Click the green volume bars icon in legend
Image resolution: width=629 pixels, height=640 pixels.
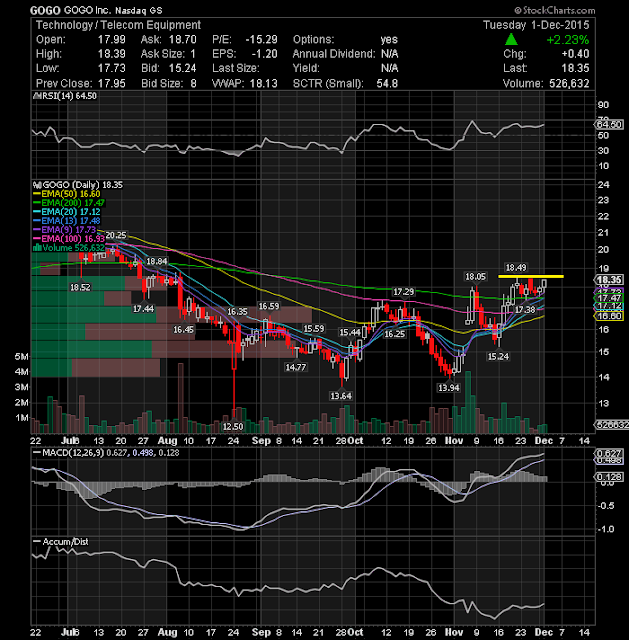tap(37, 248)
